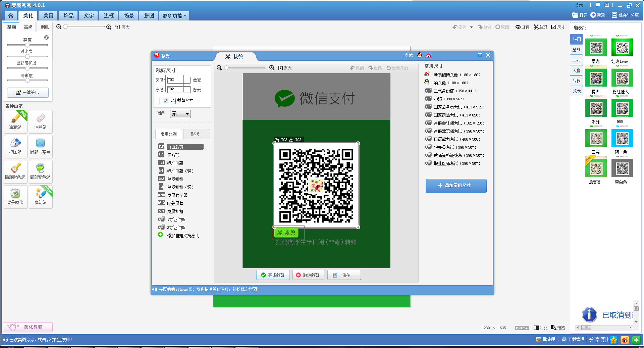Click the 保存 button in crop dialog
Viewport: 644px width, 348px height.
click(344, 275)
